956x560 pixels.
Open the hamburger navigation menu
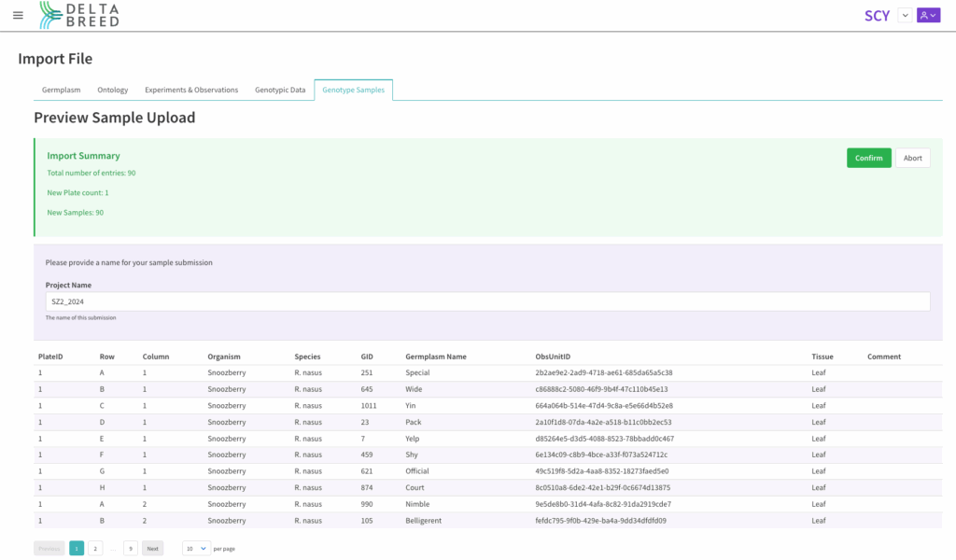tap(18, 16)
